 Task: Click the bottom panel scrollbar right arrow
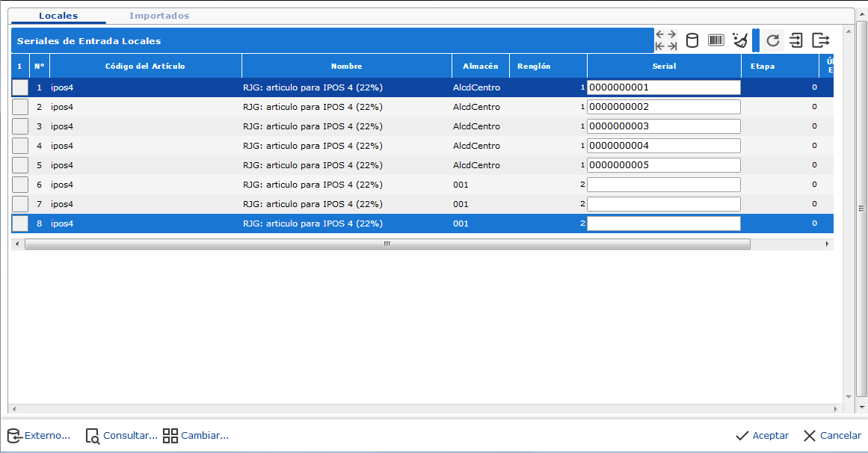pos(836,409)
